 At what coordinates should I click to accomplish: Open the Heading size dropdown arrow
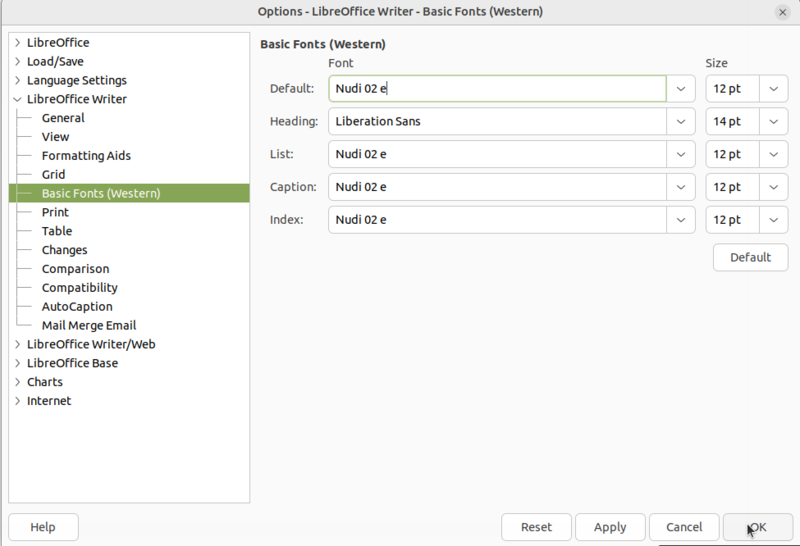pyautogui.click(x=773, y=121)
